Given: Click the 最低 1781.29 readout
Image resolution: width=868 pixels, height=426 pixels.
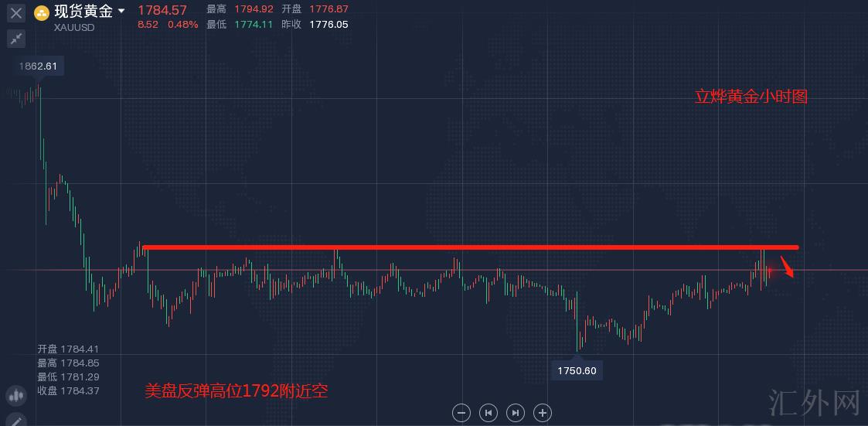Looking at the screenshot, I should 68,377.
